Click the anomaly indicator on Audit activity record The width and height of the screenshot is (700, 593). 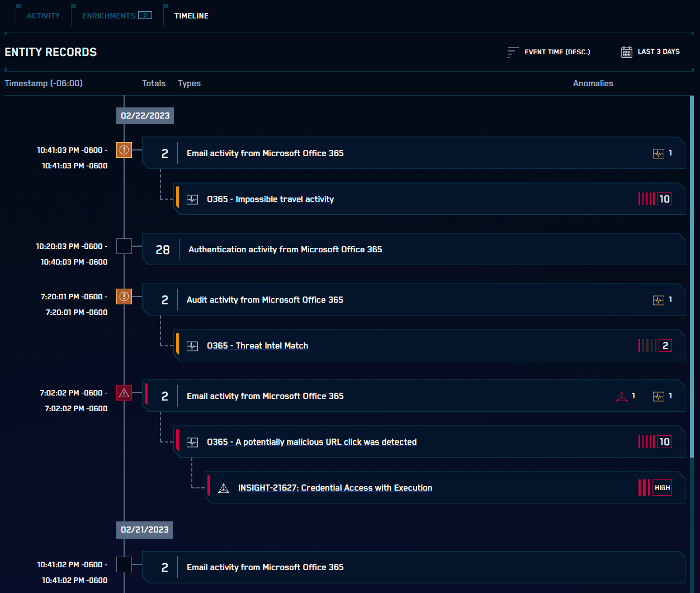[659, 299]
